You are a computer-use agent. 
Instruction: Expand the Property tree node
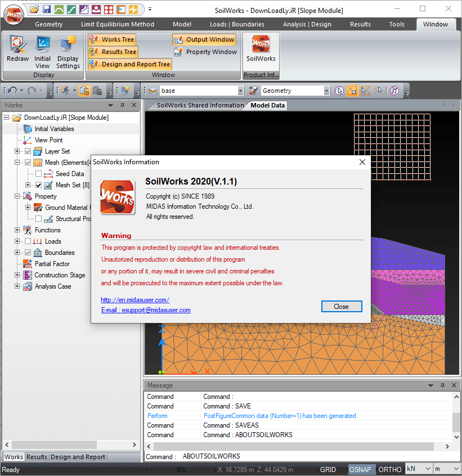(x=17, y=196)
